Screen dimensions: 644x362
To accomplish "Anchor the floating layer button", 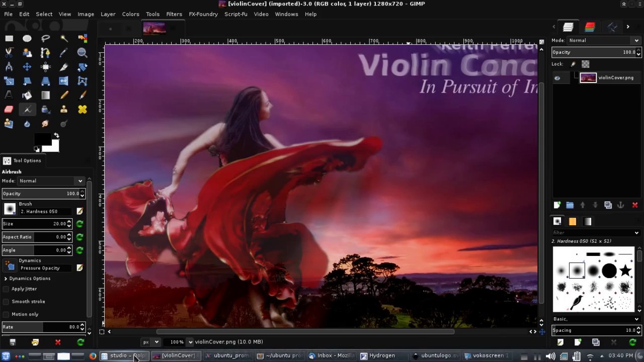I will (x=621, y=205).
